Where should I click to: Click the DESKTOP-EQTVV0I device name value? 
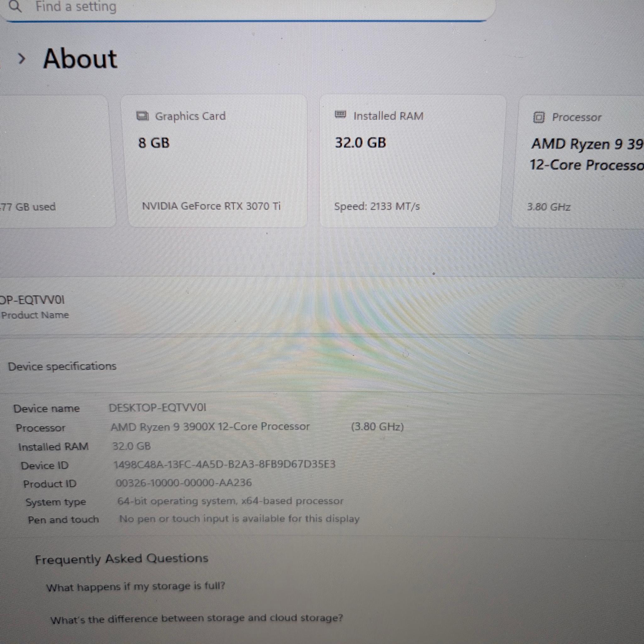(x=158, y=407)
